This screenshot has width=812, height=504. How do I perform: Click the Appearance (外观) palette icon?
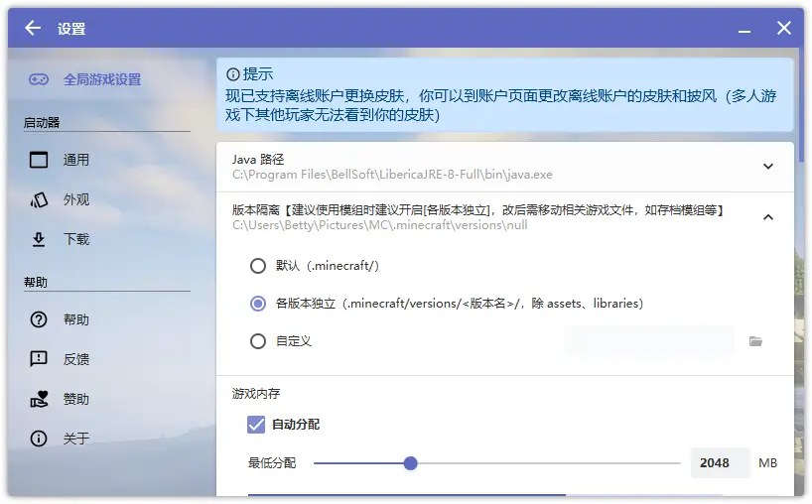click(x=39, y=199)
